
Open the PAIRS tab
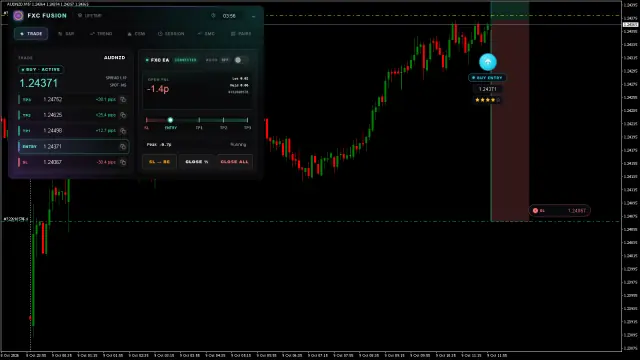pos(241,33)
